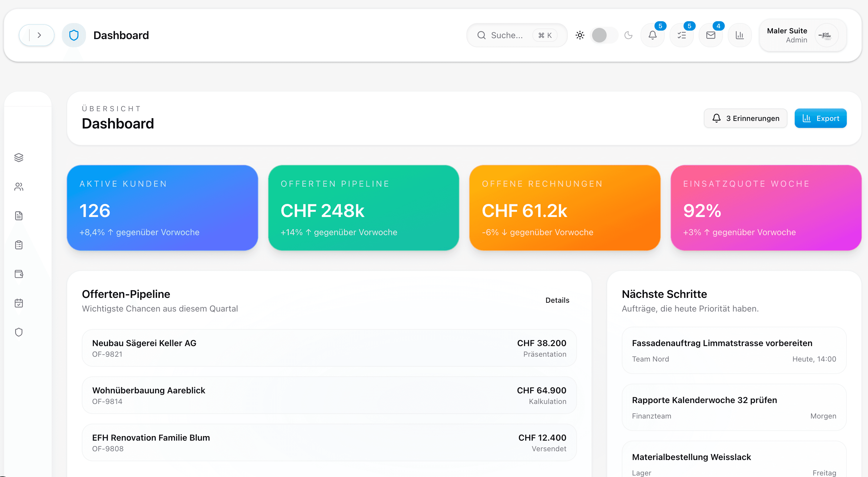Viewport: 868px width, 477px height.
Task: Open the 3 Erinnerungen reminders
Action: tap(745, 118)
